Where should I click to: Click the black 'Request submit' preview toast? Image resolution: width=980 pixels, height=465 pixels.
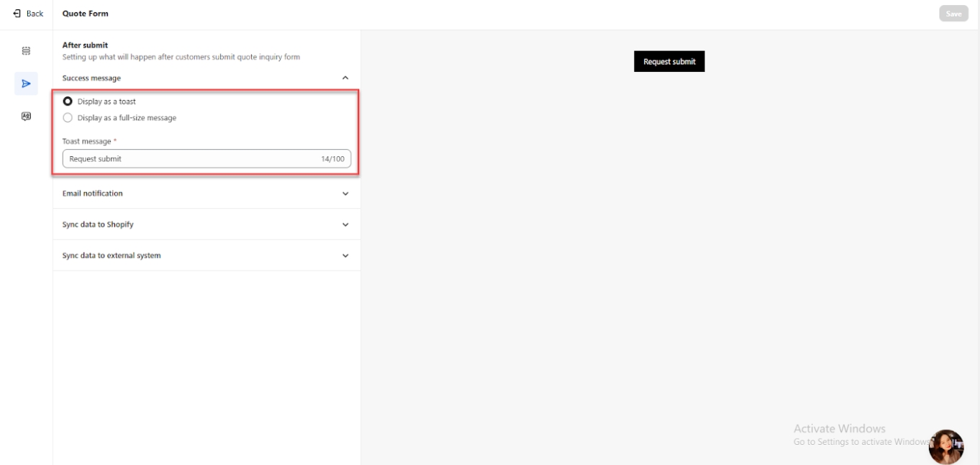point(669,62)
